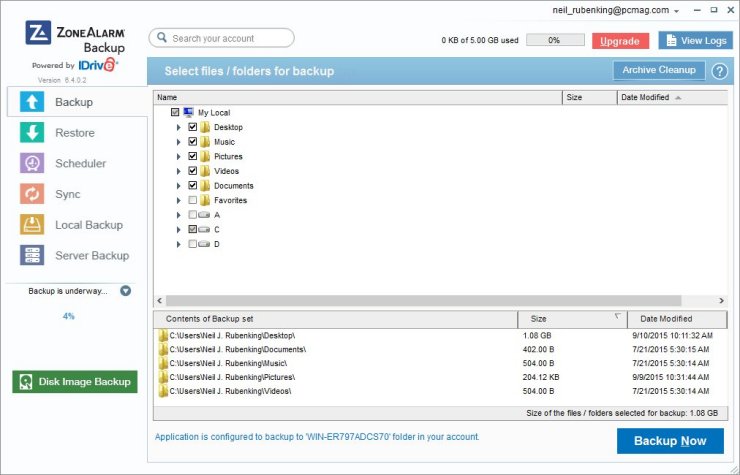Uncheck the Documents folder checkbox

click(193, 186)
